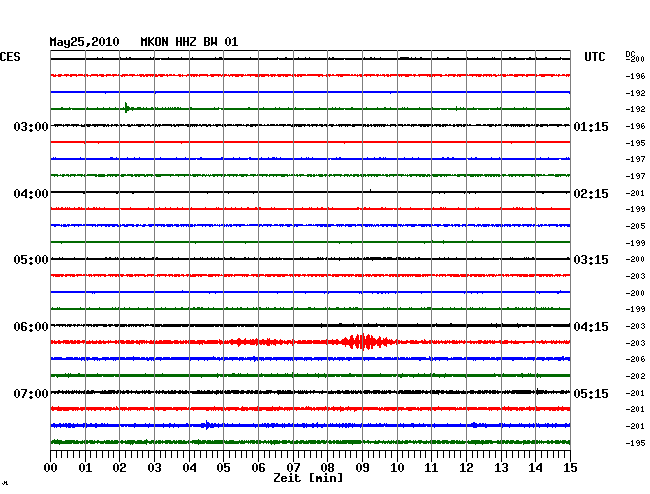The width and height of the screenshot is (650, 494).
Task: Select the 03 minute label on bottom axis
Action: pyautogui.click(x=154, y=467)
